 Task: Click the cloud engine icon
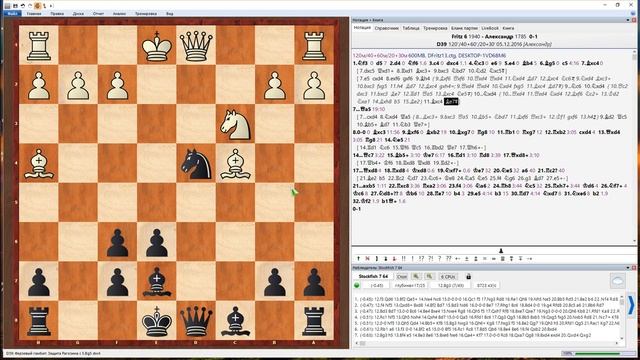tap(618, 281)
